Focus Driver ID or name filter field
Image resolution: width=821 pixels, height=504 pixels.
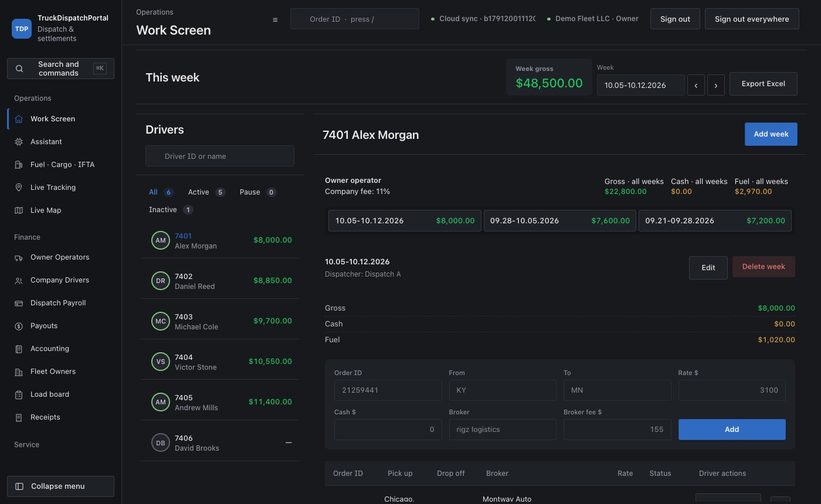click(x=220, y=156)
